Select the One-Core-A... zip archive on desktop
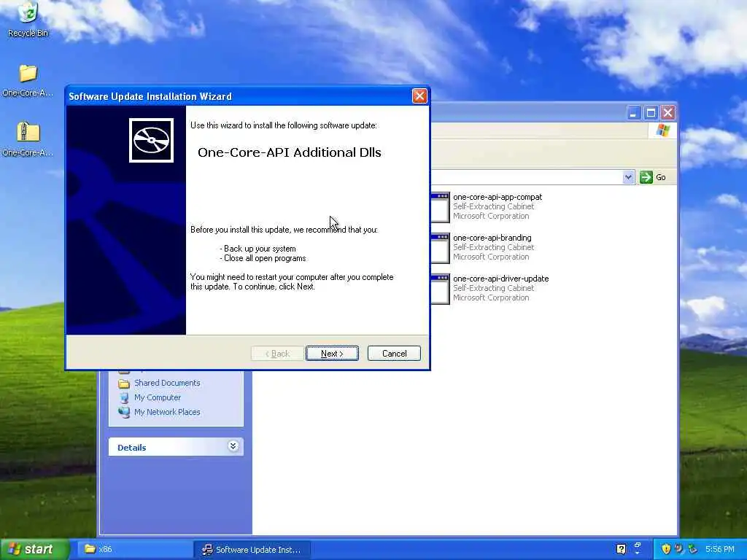Screen dimensions: 747x560 click(x=28, y=132)
